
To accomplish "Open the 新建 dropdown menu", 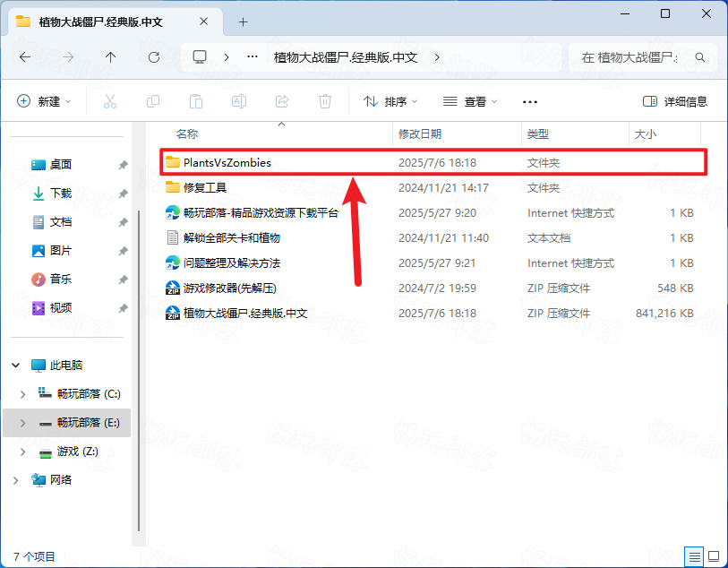I will [44, 101].
